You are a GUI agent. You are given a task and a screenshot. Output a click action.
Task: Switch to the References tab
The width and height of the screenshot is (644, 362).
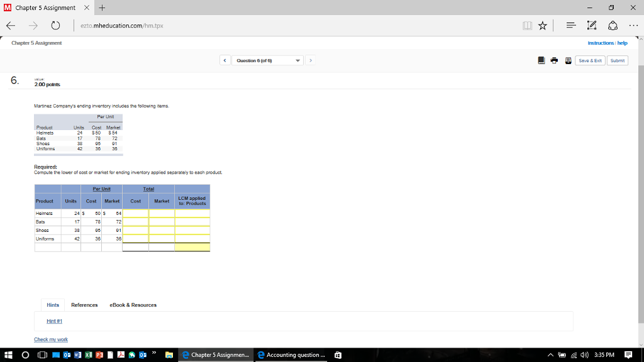(x=84, y=304)
